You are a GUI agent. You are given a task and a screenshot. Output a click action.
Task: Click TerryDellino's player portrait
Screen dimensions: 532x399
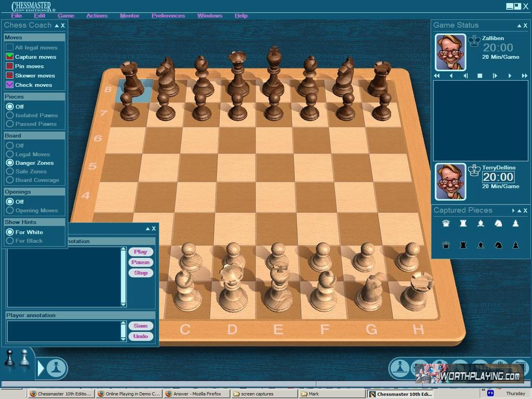point(450,181)
